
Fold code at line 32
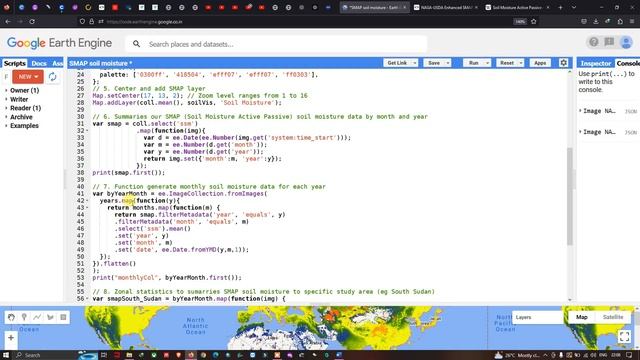click(87, 131)
